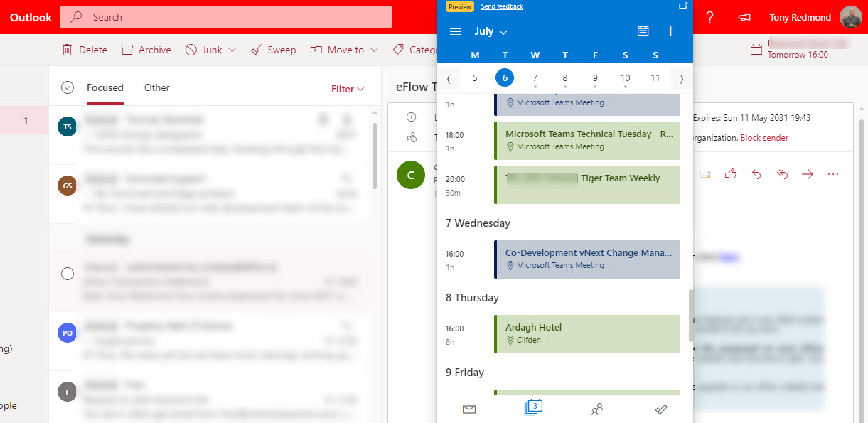The height and width of the screenshot is (423, 868).
Task: Click the help question mark icon
Action: pos(709,17)
